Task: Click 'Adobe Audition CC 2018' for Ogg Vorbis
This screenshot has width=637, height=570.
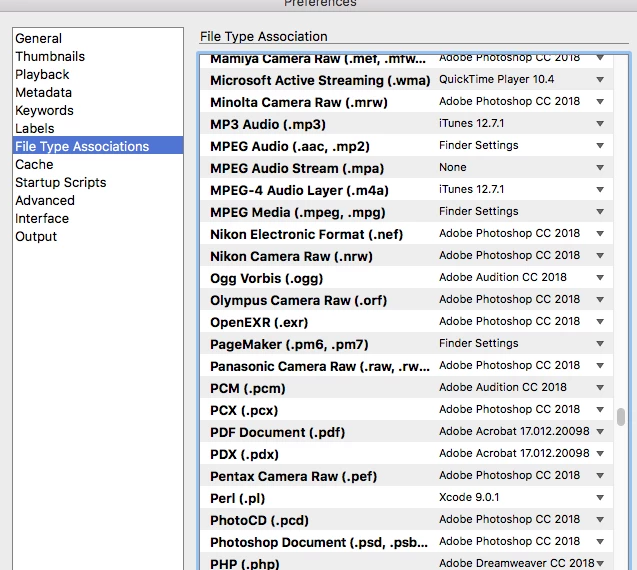Action: coord(503,277)
